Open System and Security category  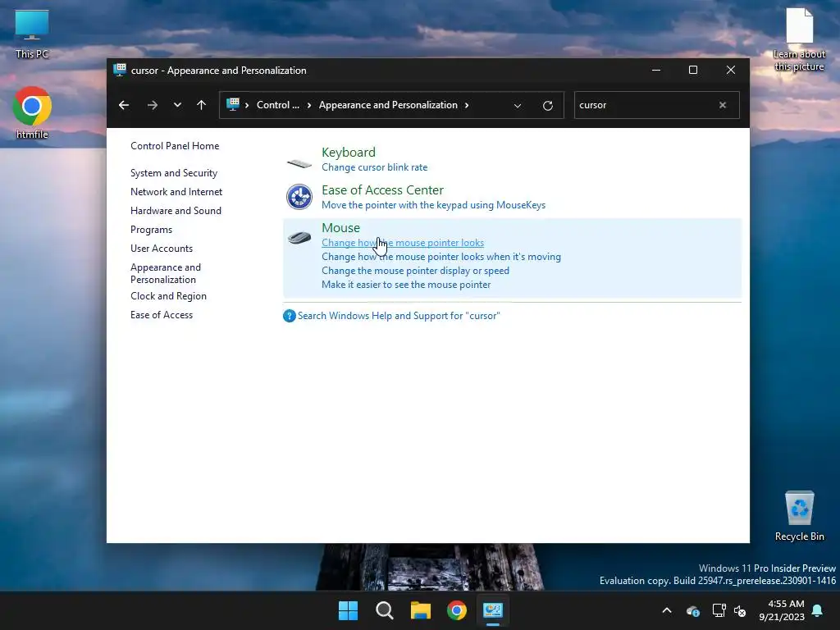tap(174, 173)
